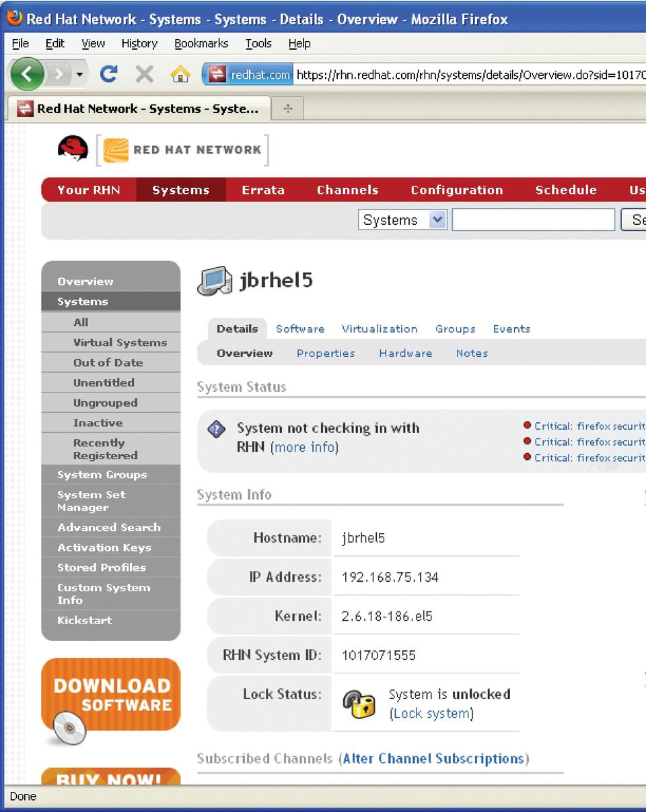Image resolution: width=646 pixels, height=812 pixels.
Task: Click the green Back navigation arrow
Action: 27,74
